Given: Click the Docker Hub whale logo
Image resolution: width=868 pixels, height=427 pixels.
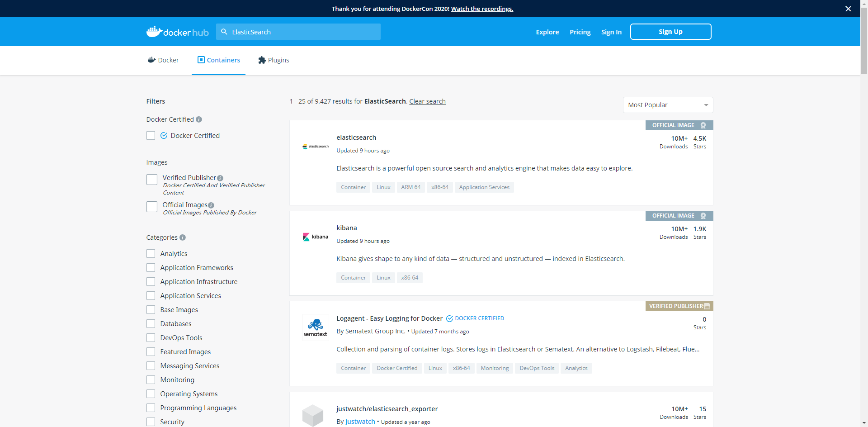Looking at the screenshot, I should coord(177,32).
